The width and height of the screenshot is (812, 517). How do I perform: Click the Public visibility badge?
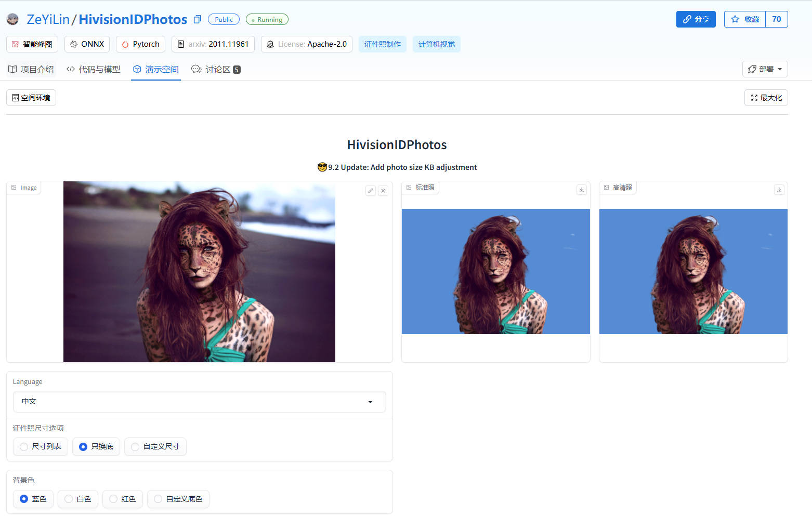224,19
